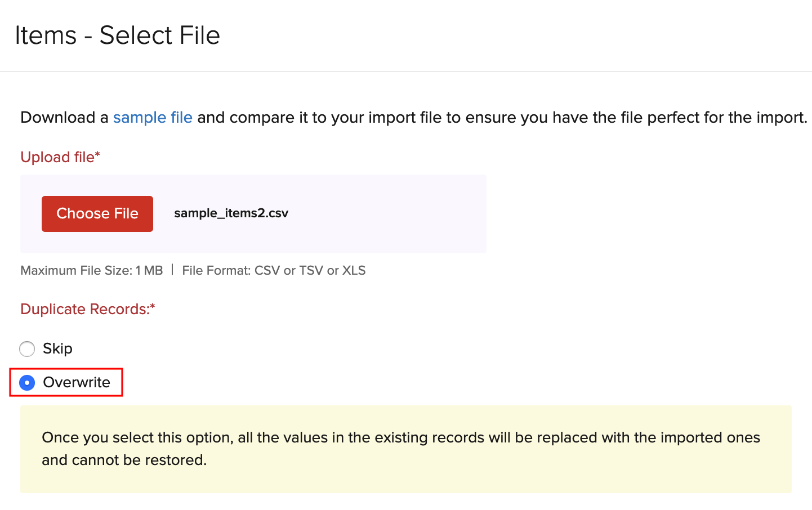This screenshot has height=510, width=812.
Task: Click the red Choose File button
Action: pos(97,214)
